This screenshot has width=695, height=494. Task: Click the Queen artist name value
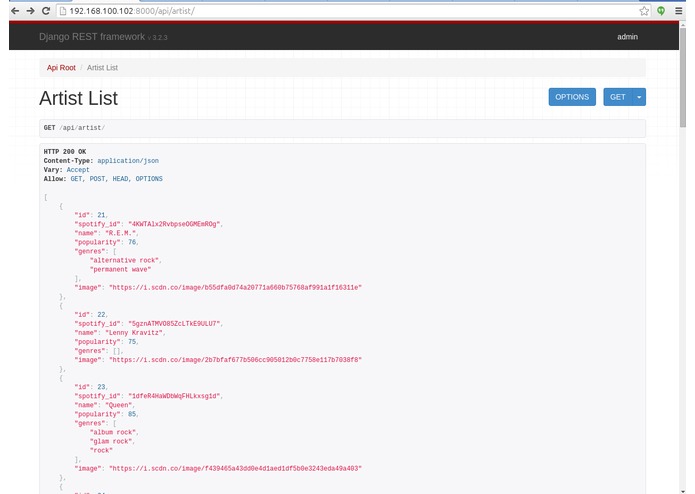pyautogui.click(x=118, y=405)
